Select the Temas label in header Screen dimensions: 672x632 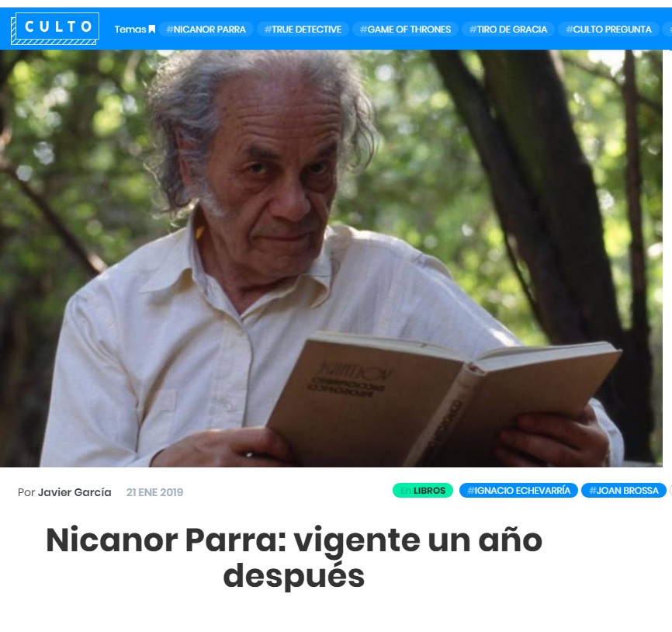pyautogui.click(x=130, y=30)
